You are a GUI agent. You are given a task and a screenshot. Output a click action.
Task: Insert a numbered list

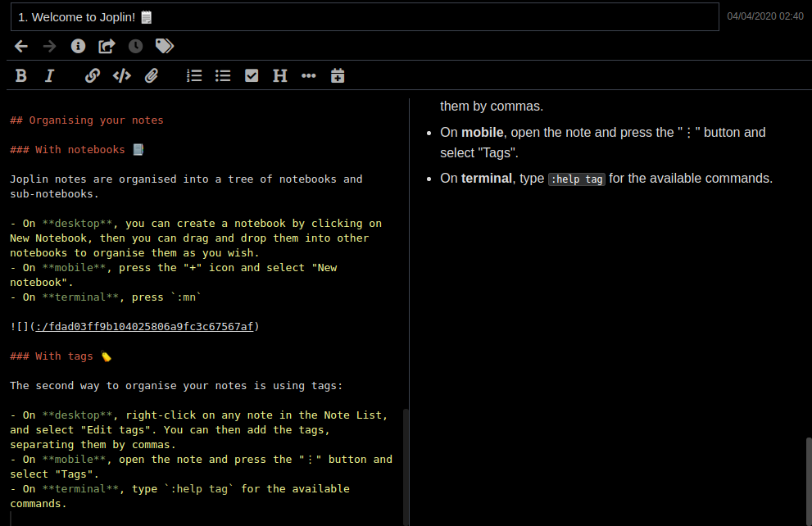tap(194, 75)
